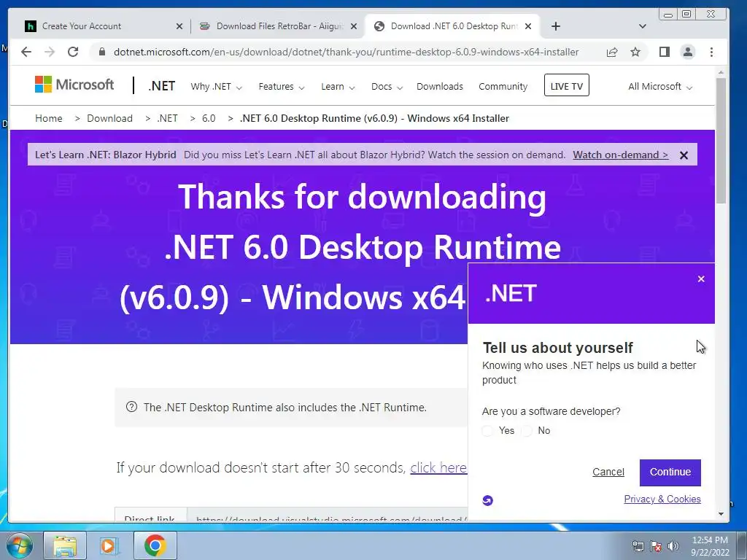
Task: Dismiss the Blazor Hybrid banner with X
Action: (684, 155)
